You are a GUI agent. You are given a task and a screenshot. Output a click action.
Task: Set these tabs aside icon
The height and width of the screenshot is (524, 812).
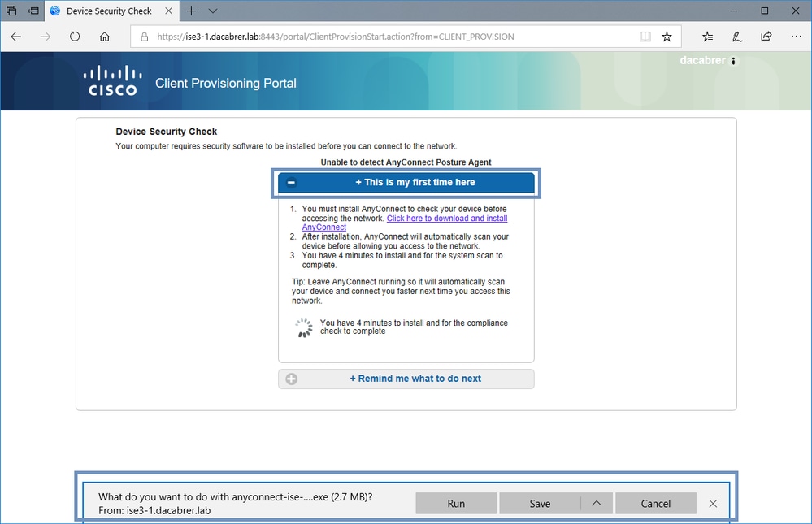tap(33, 11)
